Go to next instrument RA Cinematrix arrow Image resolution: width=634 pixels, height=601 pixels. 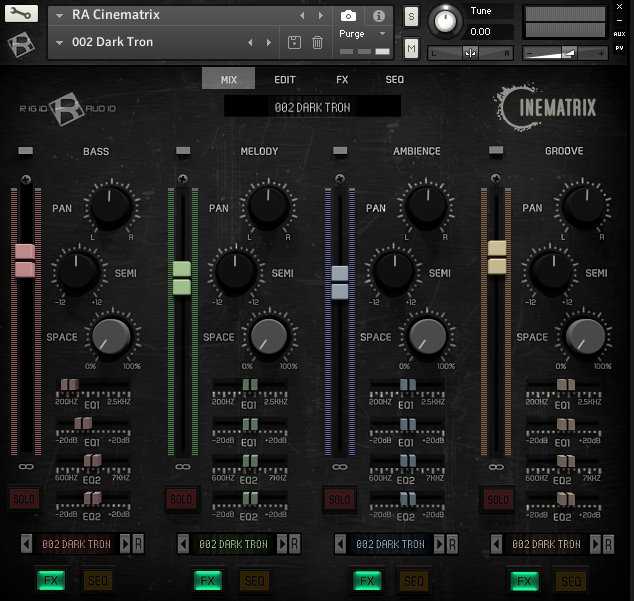tap(321, 15)
